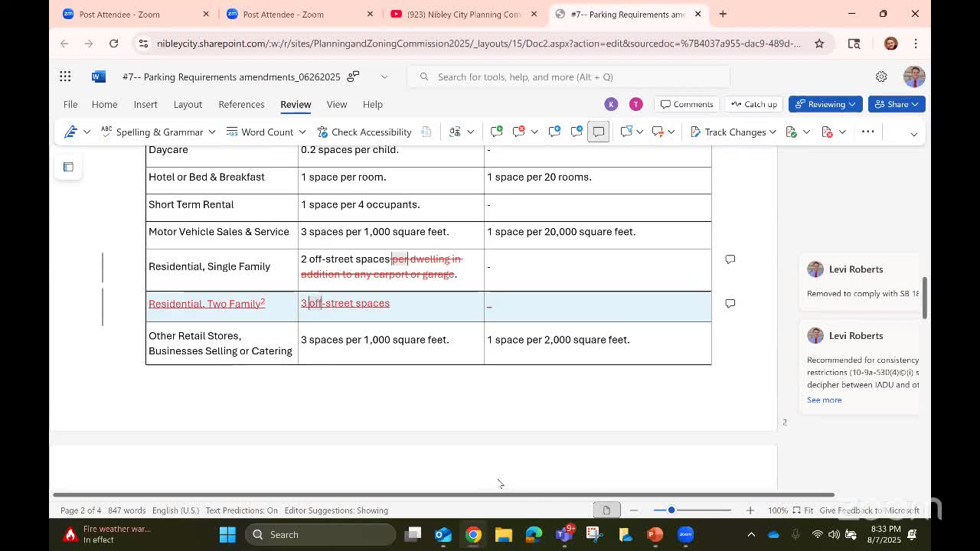Switch to the References tab
980x551 pixels.
[x=241, y=104]
